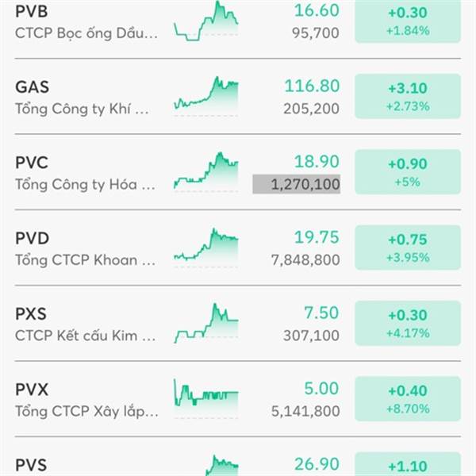The height and width of the screenshot is (476, 476).
Task: Click the PVB +0.30 change badge
Action: tap(408, 21)
